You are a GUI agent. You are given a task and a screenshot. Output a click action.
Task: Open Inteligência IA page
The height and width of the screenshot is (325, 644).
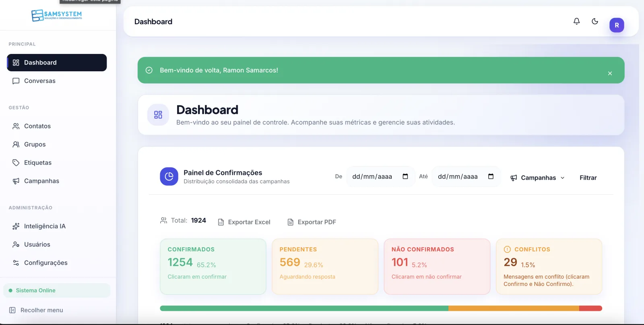[57, 226]
